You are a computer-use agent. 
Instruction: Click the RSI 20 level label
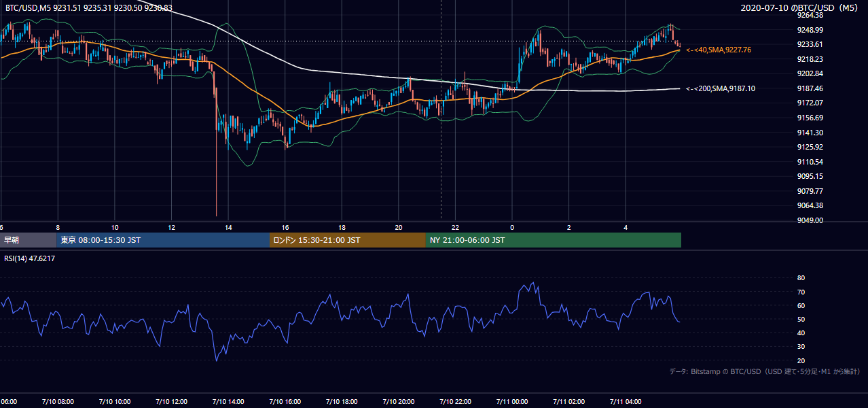point(801,360)
